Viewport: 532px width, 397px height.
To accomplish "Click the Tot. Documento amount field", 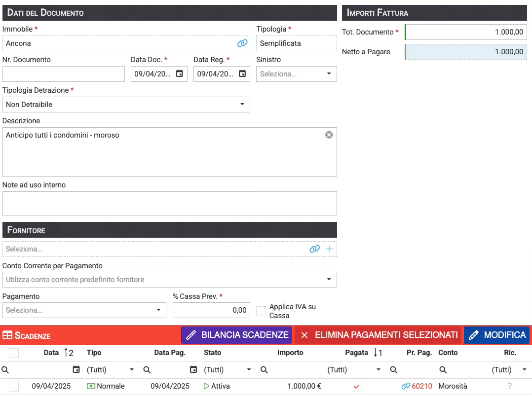I will [x=466, y=32].
